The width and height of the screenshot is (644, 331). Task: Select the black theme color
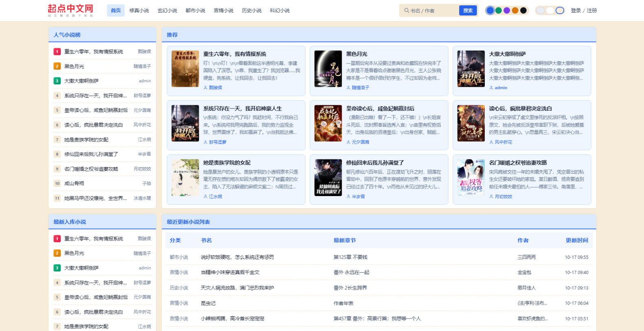point(523,11)
